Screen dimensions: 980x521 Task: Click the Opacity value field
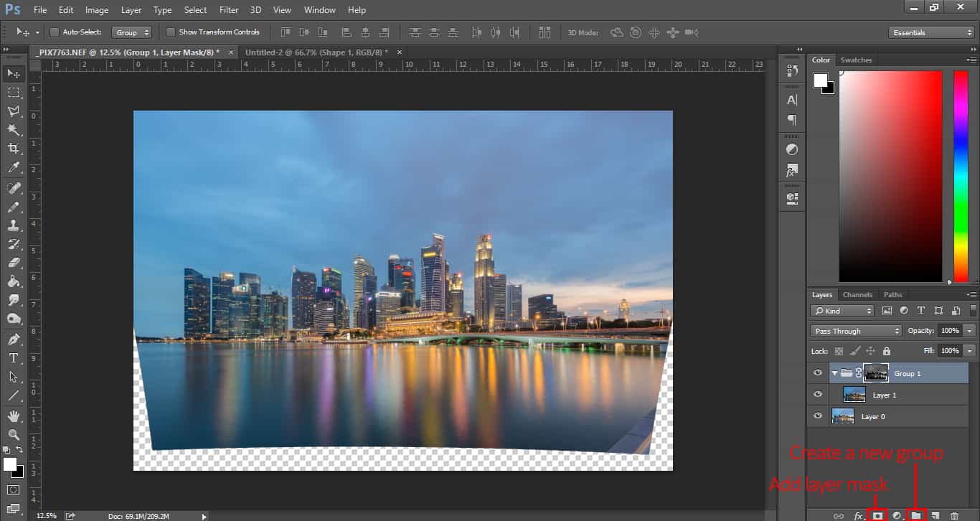949,331
